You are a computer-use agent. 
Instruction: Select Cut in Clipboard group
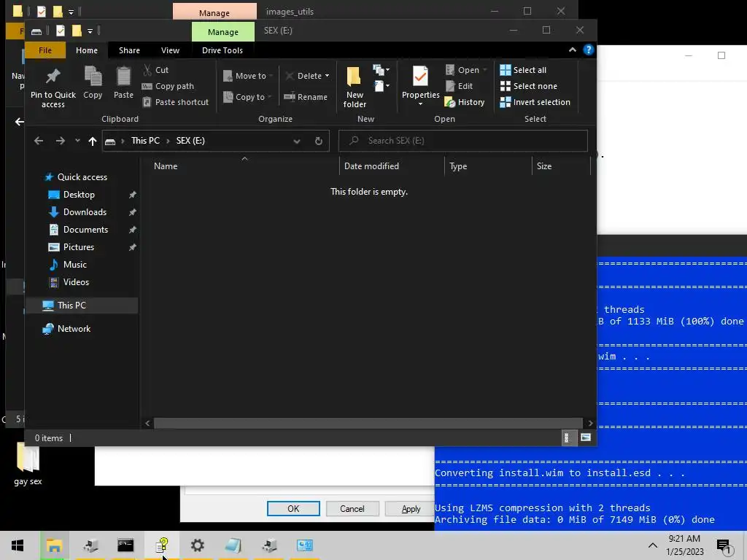pos(156,70)
